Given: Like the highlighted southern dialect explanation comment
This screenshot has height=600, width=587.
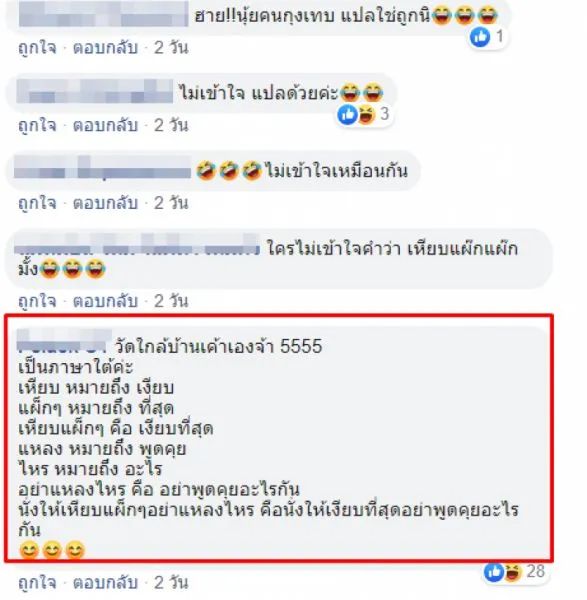Looking at the screenshot, I should click(x=37, y=583).
